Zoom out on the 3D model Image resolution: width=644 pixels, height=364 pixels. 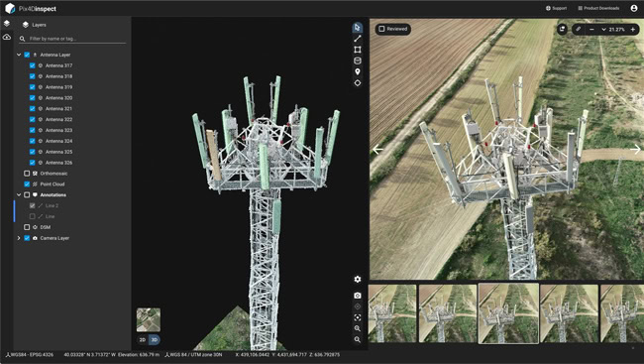pyautogui.click(x=358, y=340)
